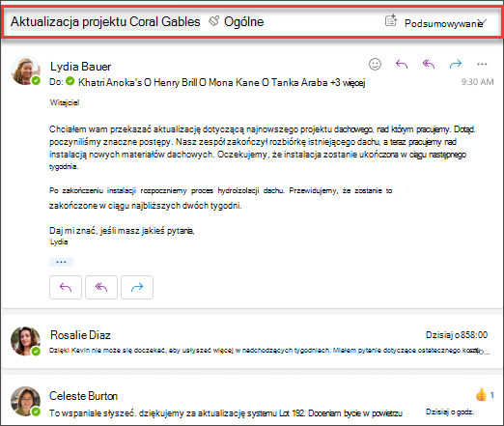Image resolution: width=504 pixels, height=426 pixels.
Task: Click the thumbs up reaction on Celeste's message
Action: [x=482, y=394]
